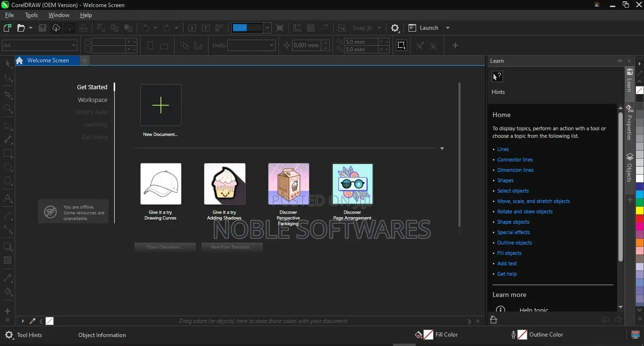
Task: Expand the templates section triangle on the Welcome Screen
Action: 442,149
